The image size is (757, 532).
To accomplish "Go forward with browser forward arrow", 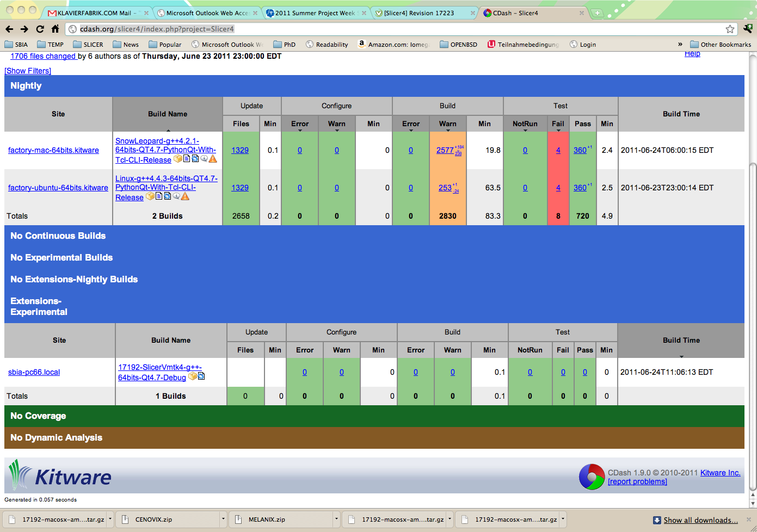I will tap(24, 29).
